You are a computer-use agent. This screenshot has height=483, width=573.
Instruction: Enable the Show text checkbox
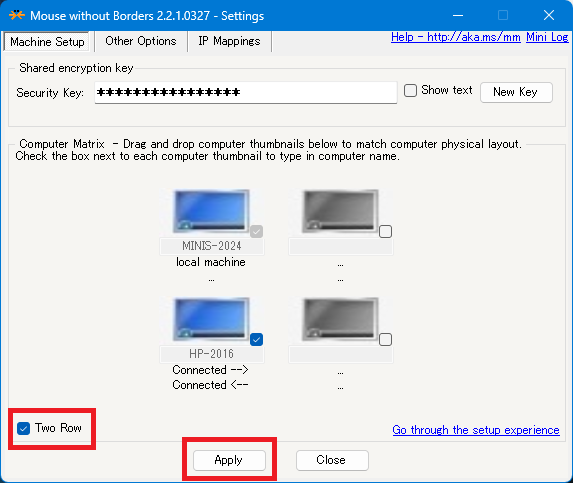[410, 90]
